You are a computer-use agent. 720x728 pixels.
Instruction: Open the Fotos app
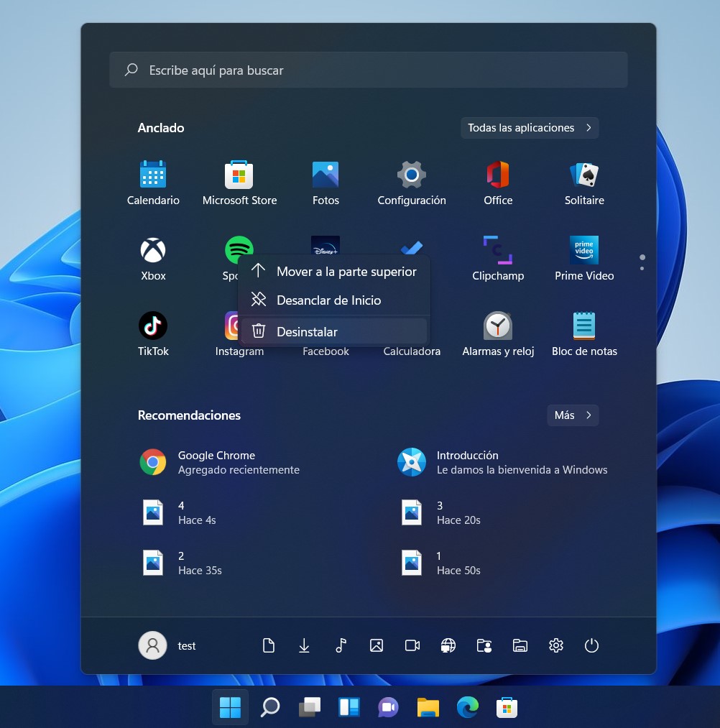326,183
